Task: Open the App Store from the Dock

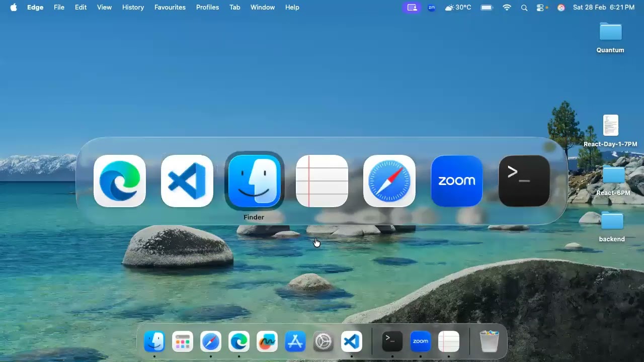Action: (295, 342)
